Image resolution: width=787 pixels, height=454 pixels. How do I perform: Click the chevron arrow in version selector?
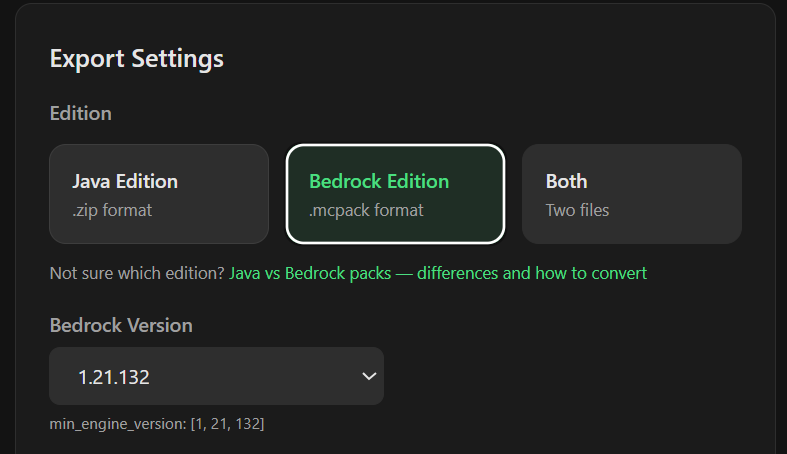[x=369, y=376]
